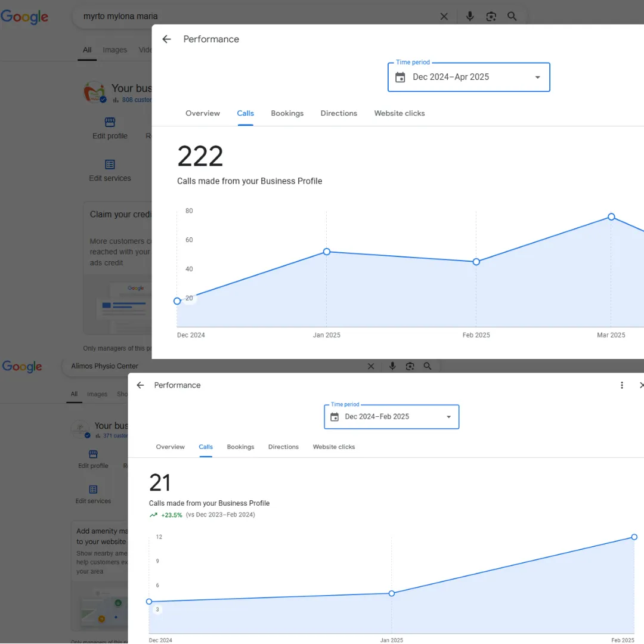The width and height of the screenshot is (644, 644).
Task: Click the upper Google logo
Action: click(x=24, y=17)
